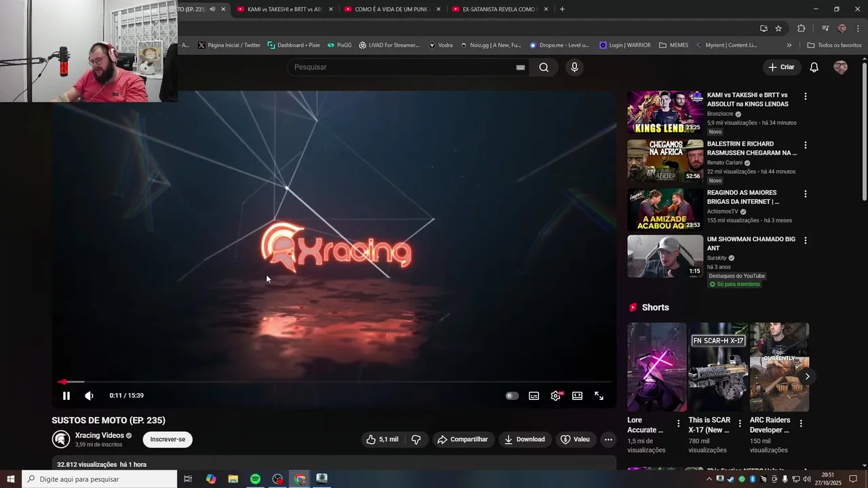Open KAMI vs TAKESHI video thumbnail
This screenshot has width=868, height=488.
(x=665, y=113)
